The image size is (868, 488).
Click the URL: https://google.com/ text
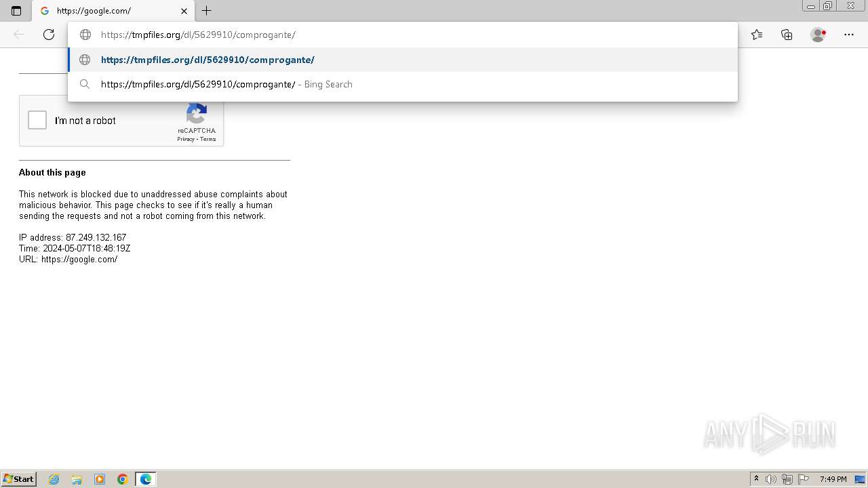(x=68, y=259)
